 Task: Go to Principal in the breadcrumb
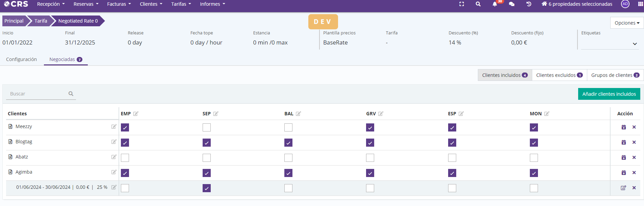click(x=14, y=21)
